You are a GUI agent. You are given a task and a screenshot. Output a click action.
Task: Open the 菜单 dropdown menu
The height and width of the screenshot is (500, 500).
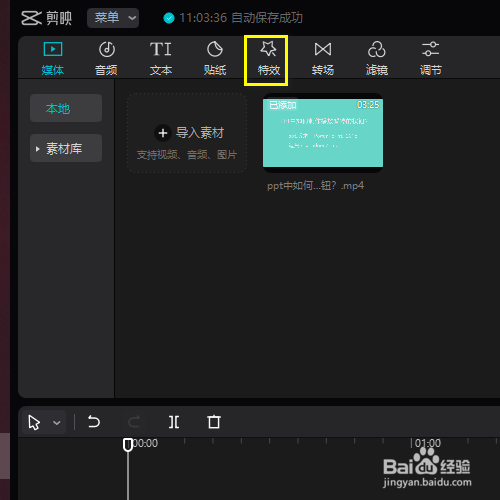point(113,18)
